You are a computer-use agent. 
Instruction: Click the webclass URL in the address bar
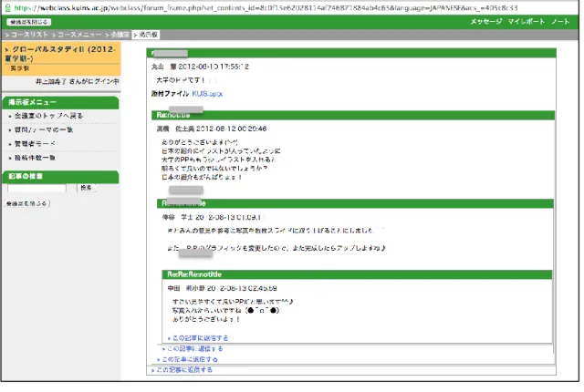pyautogui.click(x=266, y=8)
